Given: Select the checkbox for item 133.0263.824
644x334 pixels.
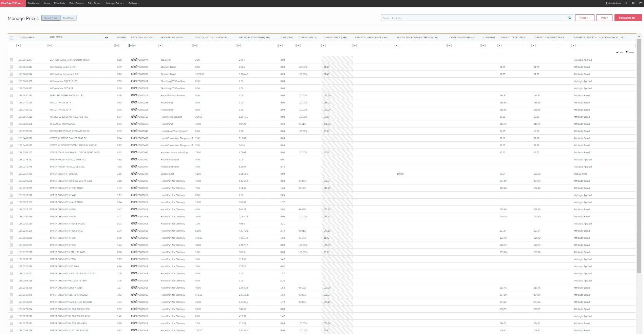Looking at the screenshot, I should click(11, 74).
